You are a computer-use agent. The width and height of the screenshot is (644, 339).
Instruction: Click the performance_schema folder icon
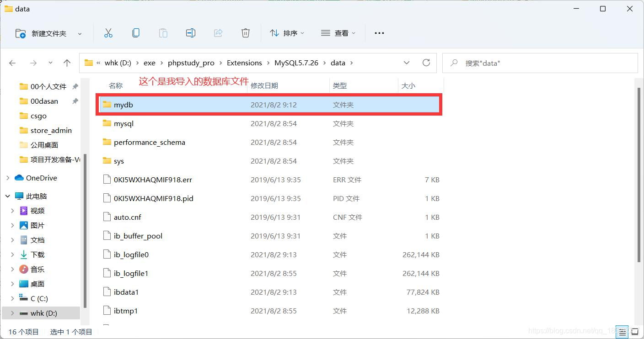[x=107, y=142]
